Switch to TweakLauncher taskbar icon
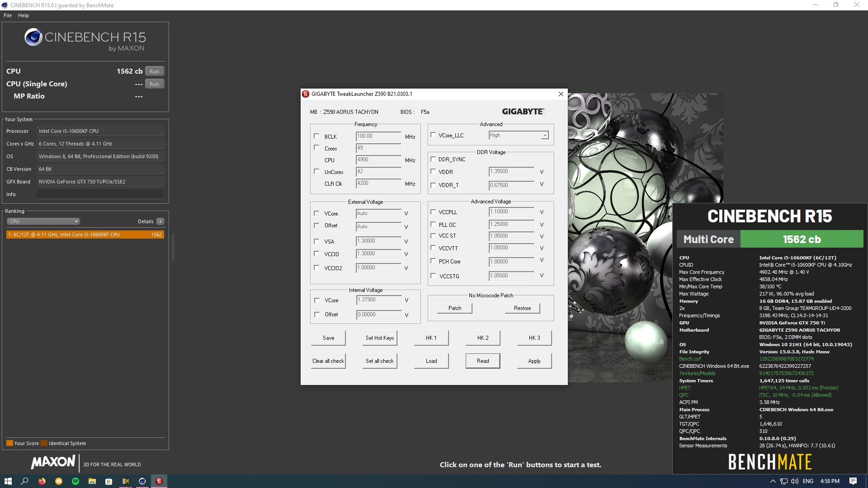This screenshot has width=868, height=488. point(159,481)
